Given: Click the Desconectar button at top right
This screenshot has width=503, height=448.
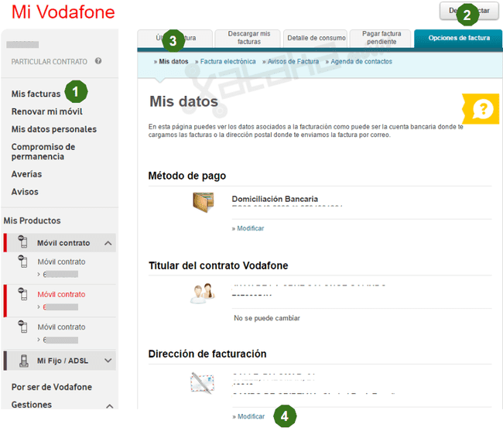Looking at the screenshot, I should pos(469,11).
